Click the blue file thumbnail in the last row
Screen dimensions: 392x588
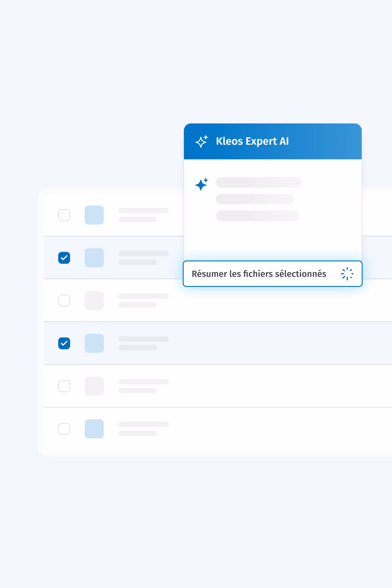(x=94, y=429)
